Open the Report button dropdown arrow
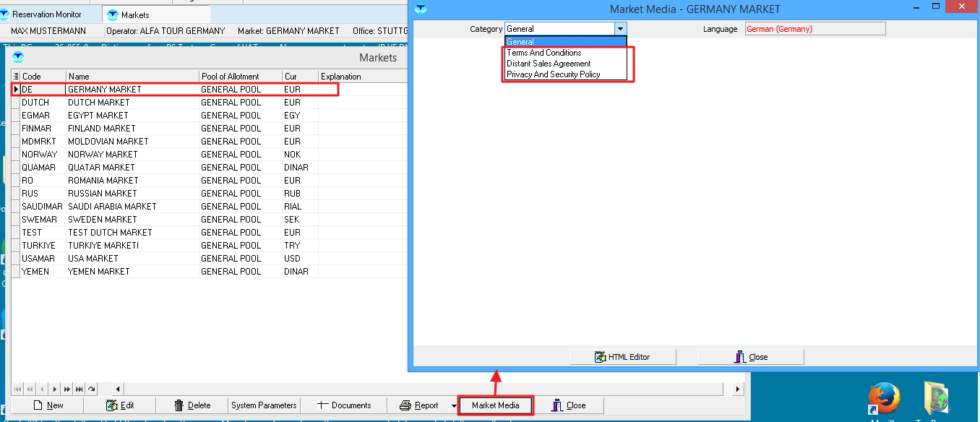The height and width of the screenshot is (422, 980). (454, 406)
